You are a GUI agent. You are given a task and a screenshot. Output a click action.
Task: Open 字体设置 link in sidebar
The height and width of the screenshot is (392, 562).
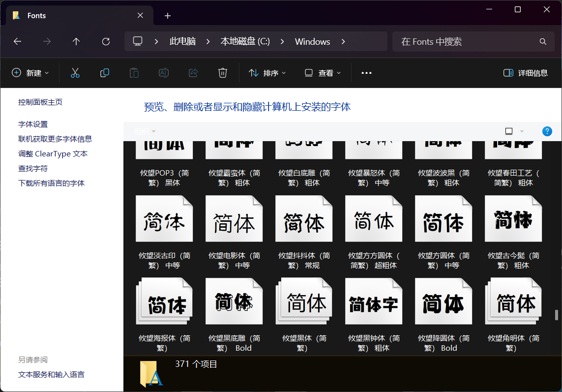point(33,124)
